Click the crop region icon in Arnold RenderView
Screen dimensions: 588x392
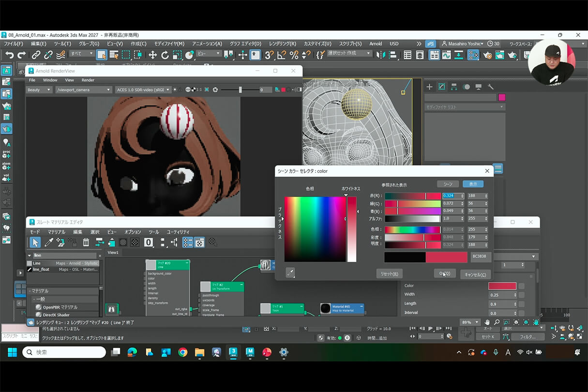coord(207,90)
